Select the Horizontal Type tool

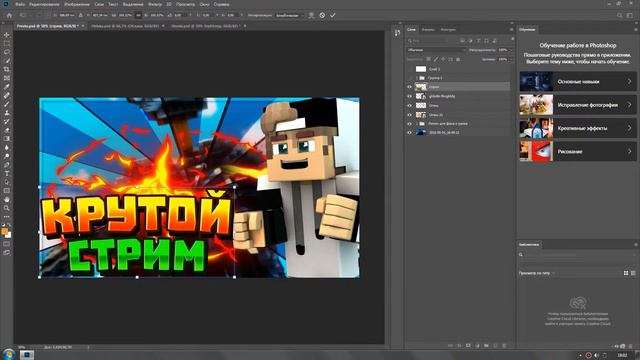(7, 173)
